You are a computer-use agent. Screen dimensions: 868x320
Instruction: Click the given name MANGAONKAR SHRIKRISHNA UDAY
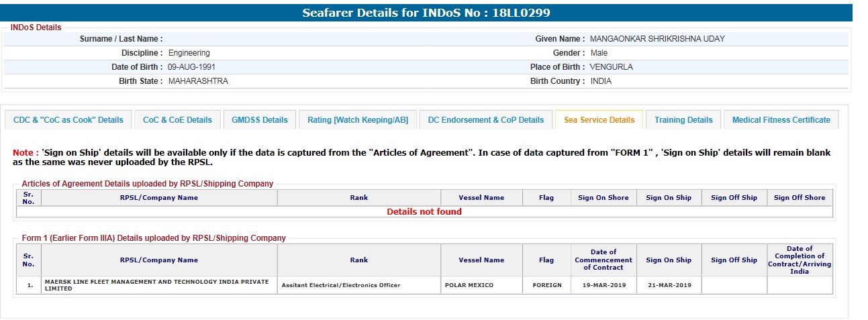(x=657, y=39)
